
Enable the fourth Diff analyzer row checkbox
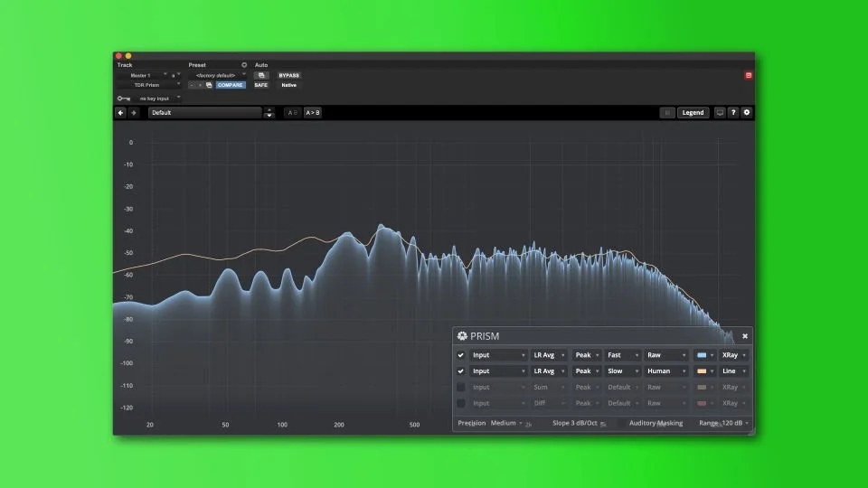tap(460, 403)
